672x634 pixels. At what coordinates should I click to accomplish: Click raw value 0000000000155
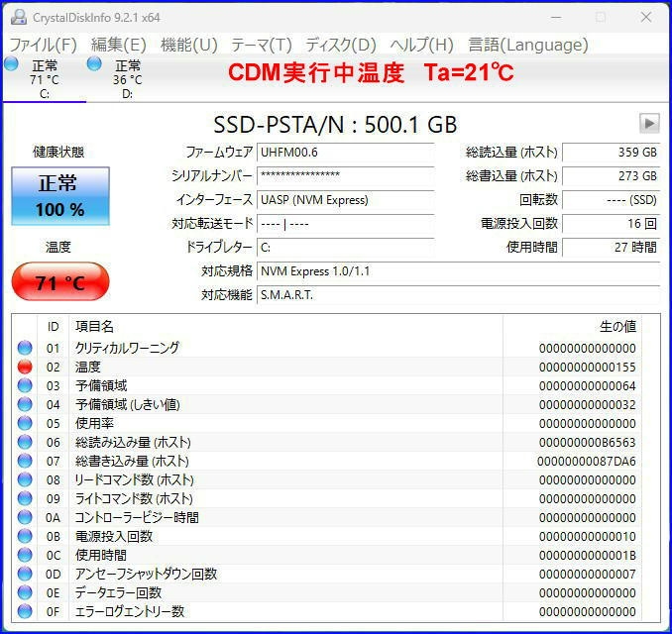[x=587, y=368]
